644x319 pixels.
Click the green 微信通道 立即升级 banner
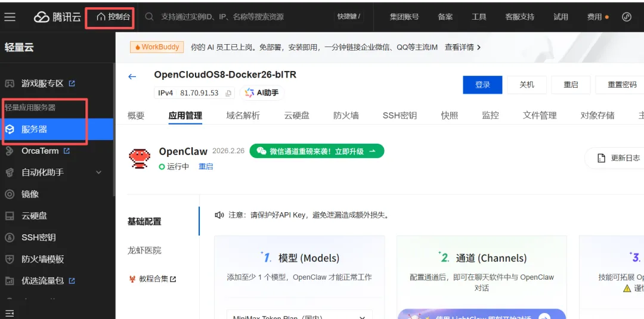pyautogui.click(x=317, y=151)
